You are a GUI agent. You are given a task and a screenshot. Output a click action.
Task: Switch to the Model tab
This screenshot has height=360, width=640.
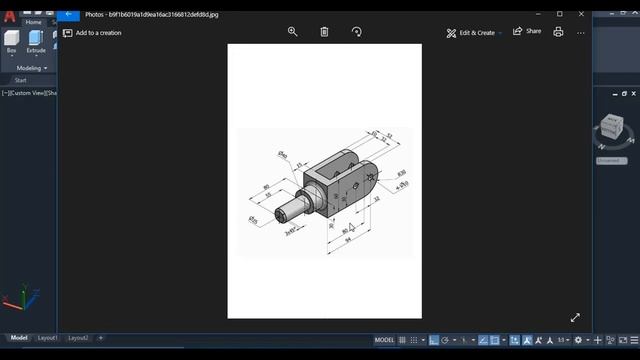19,338
